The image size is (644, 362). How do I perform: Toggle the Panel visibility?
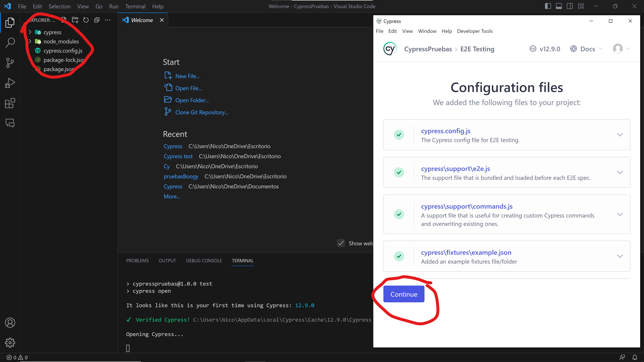559,6
